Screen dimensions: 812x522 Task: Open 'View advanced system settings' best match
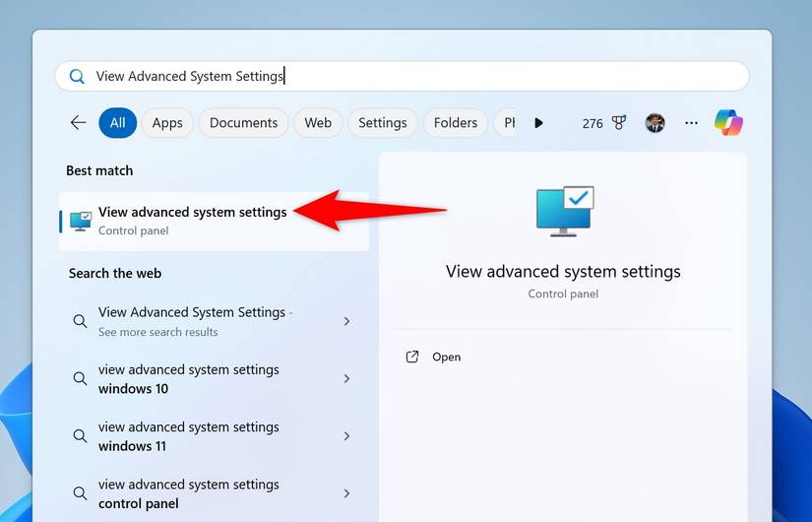pyautogui.click(x=193, y=221)
